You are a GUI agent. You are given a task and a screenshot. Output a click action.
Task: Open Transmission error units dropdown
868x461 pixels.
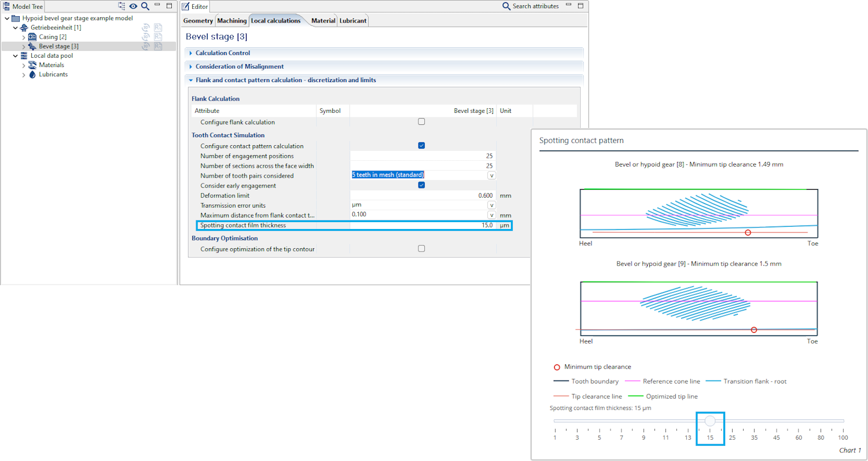pyautogui.click(x=492, y=205)
